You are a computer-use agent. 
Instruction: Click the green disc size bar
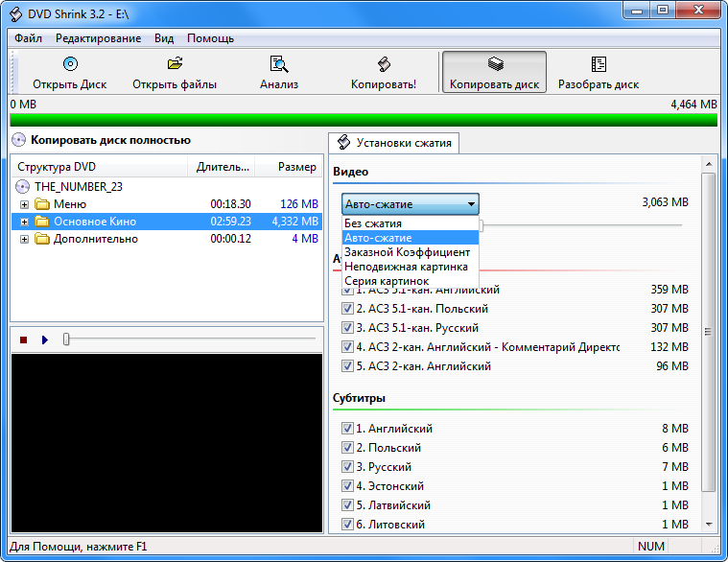(x=364, y=120)
